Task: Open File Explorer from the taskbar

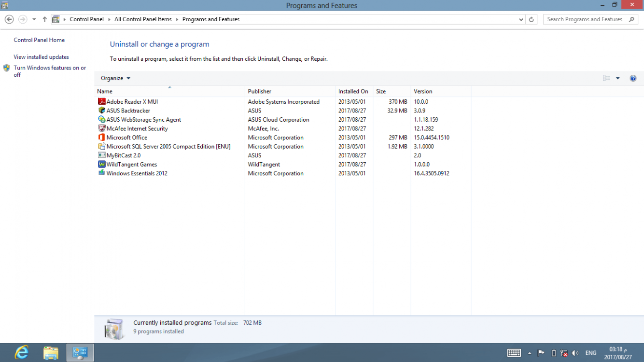Action: pyautogui.click(x=51, y=353)
